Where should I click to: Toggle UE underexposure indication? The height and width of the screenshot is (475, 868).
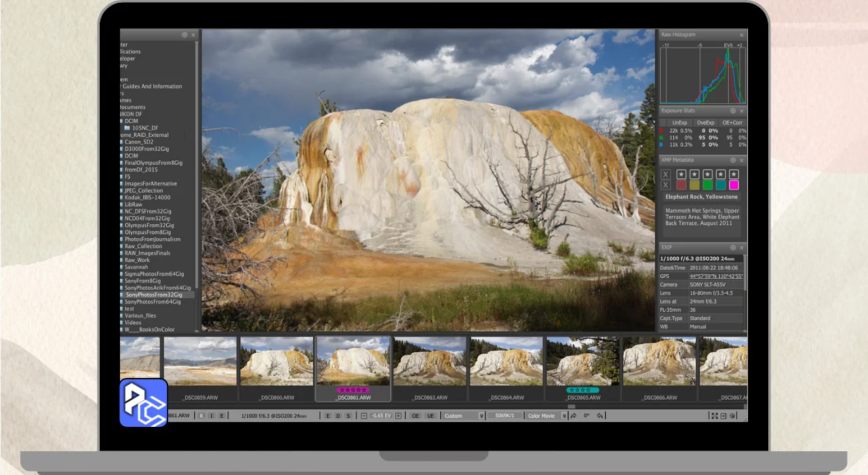(431, 416)
